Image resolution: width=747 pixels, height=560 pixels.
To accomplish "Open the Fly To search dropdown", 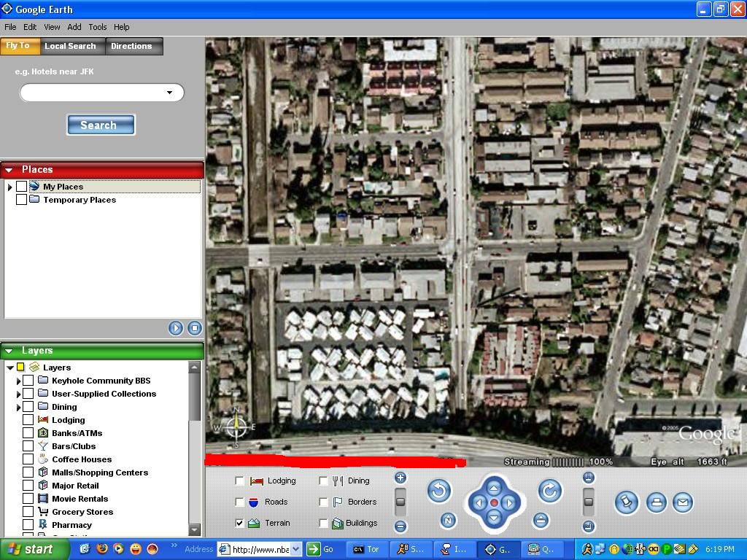I will (169, 93).
